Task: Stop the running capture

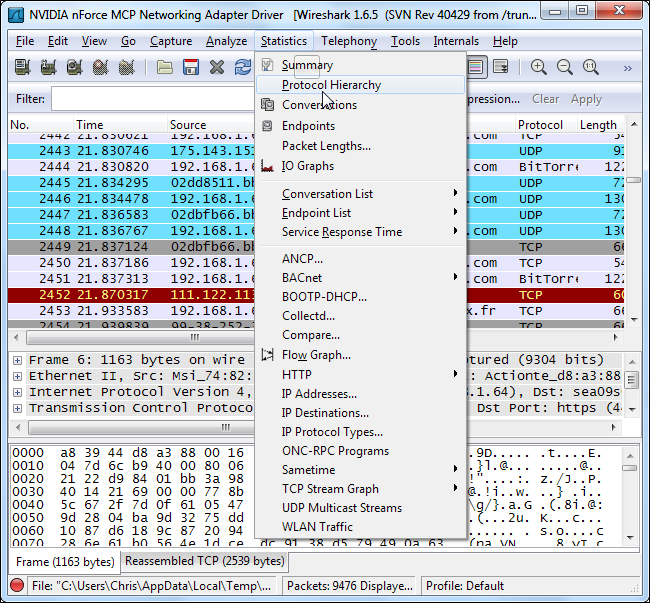Action: click(x=100, y=68)
